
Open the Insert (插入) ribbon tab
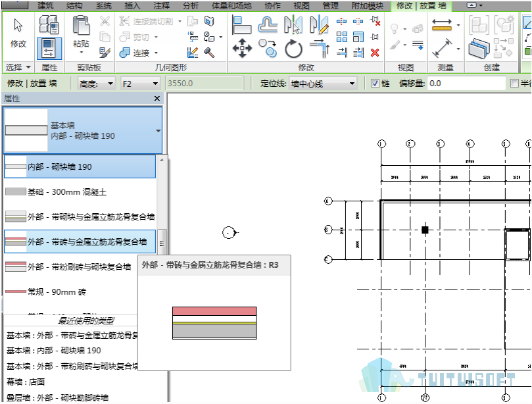(132, 6)
